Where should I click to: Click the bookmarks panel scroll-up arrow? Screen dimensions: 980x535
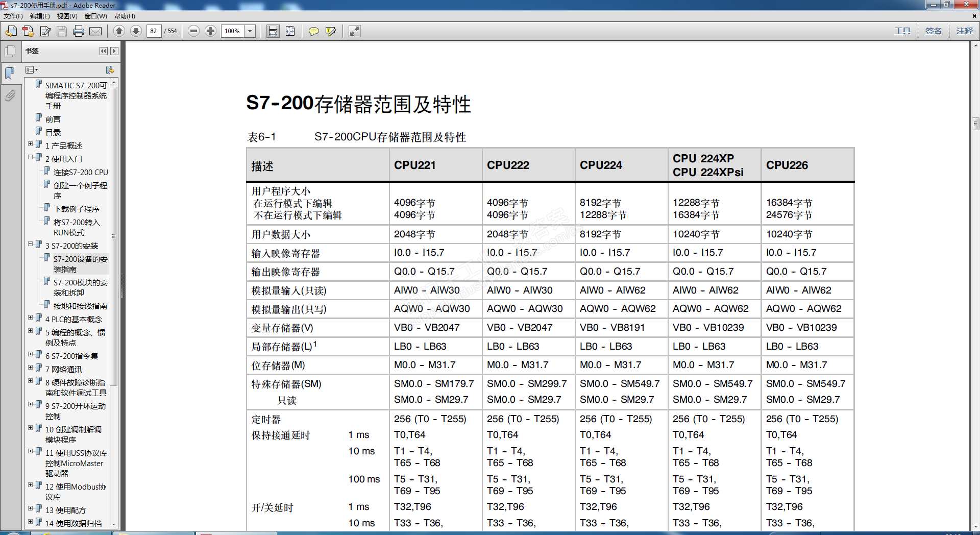(x=114, y=82)
